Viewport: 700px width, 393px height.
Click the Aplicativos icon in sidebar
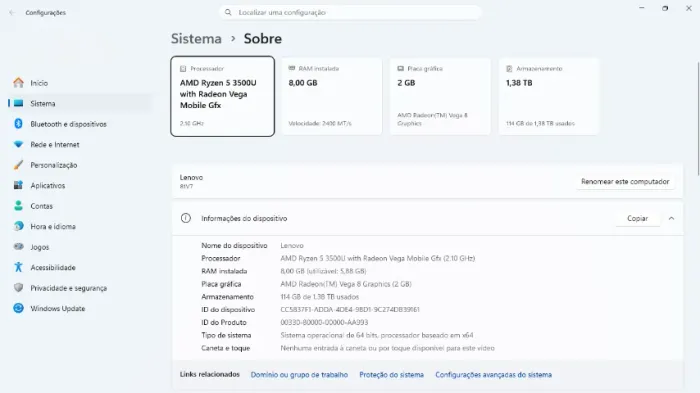[x=18, y=185]
